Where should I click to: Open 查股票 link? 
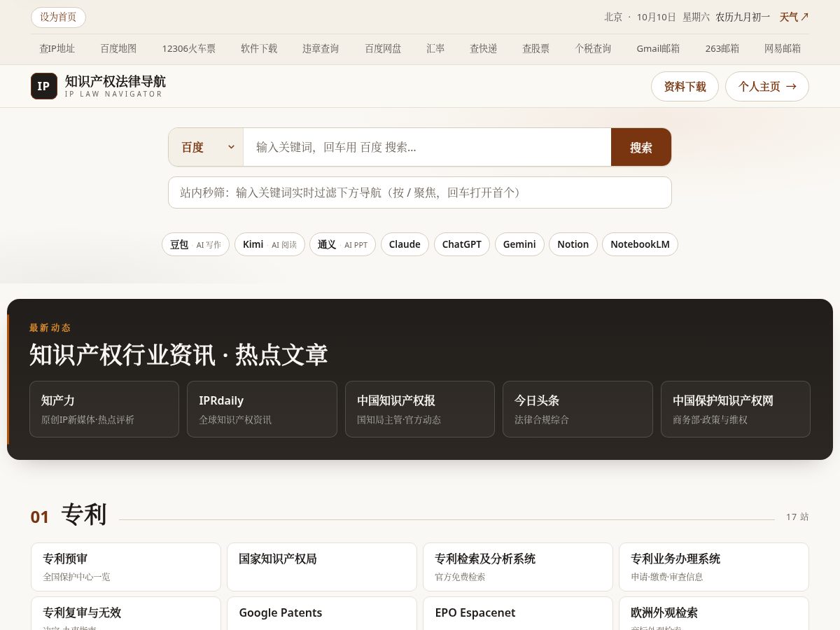[535, 48]
